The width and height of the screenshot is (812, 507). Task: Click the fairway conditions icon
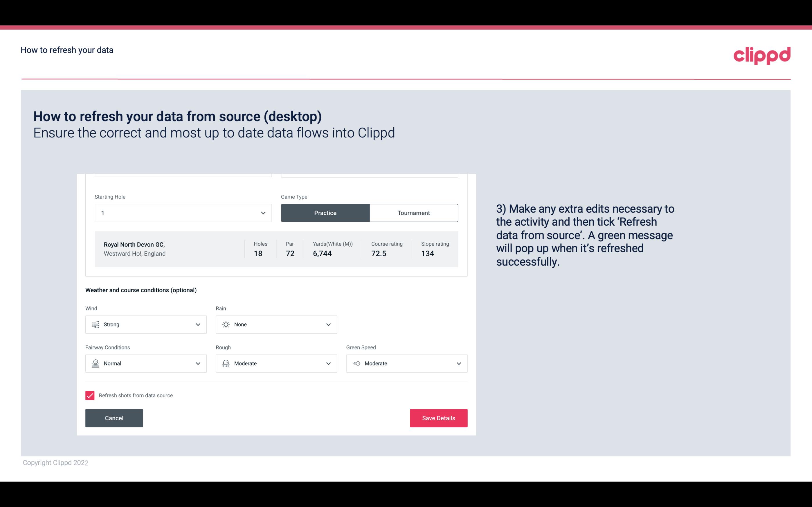click(95, 363)
